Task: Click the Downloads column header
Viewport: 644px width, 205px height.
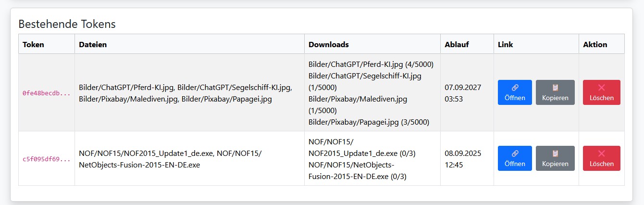Action: 329,44
